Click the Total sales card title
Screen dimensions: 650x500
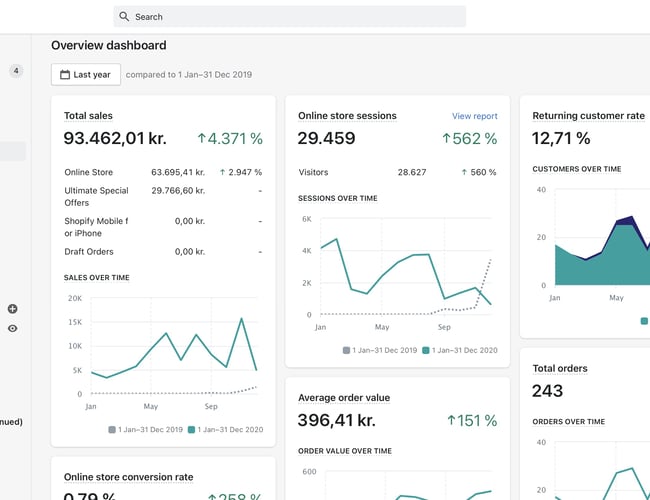pos(88,116)
